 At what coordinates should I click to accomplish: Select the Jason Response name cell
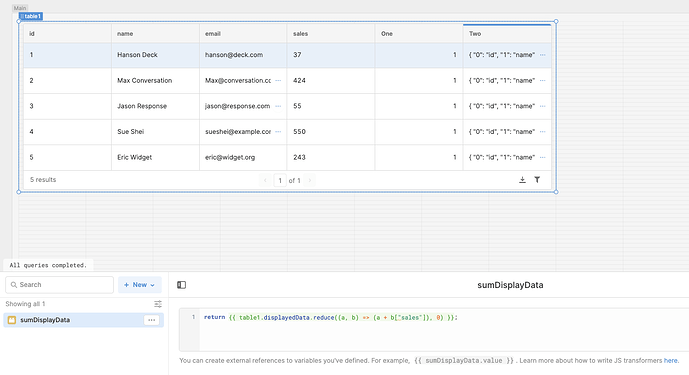pyautogui.click(x=155, y=106)
